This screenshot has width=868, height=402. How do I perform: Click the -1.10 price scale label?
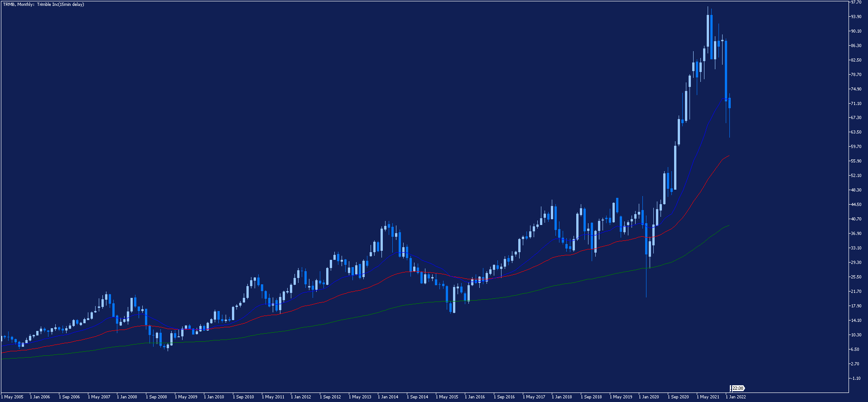coord(856,378)
